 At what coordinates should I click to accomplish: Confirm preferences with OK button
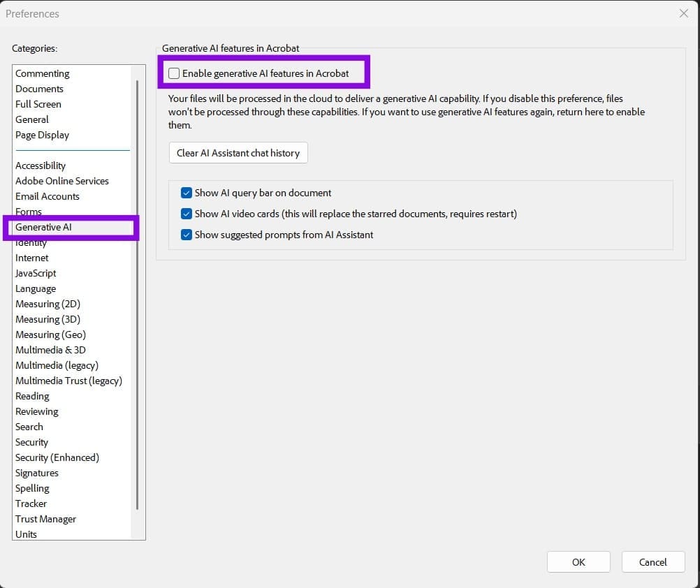[578, 562]
